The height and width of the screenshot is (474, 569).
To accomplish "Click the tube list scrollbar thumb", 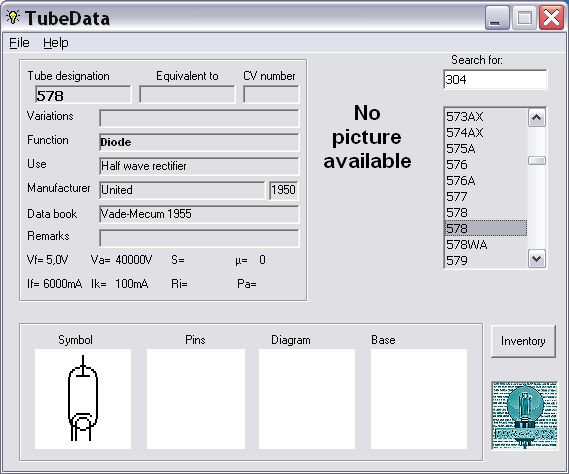I will [537, 160].
